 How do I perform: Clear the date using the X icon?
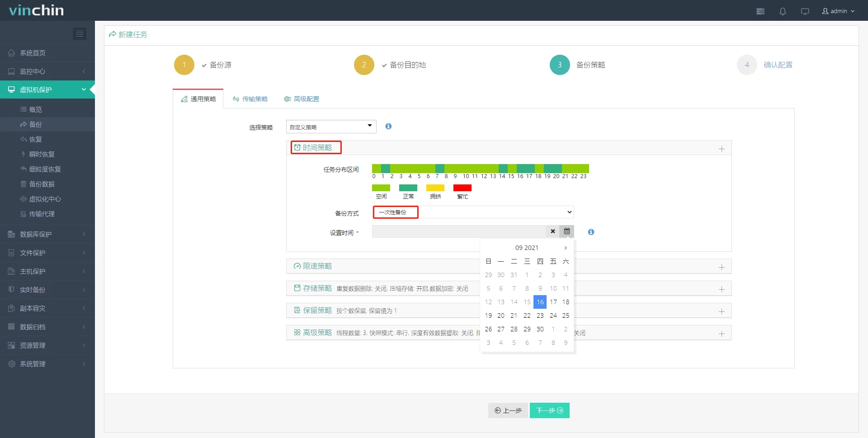click(552, 231)
